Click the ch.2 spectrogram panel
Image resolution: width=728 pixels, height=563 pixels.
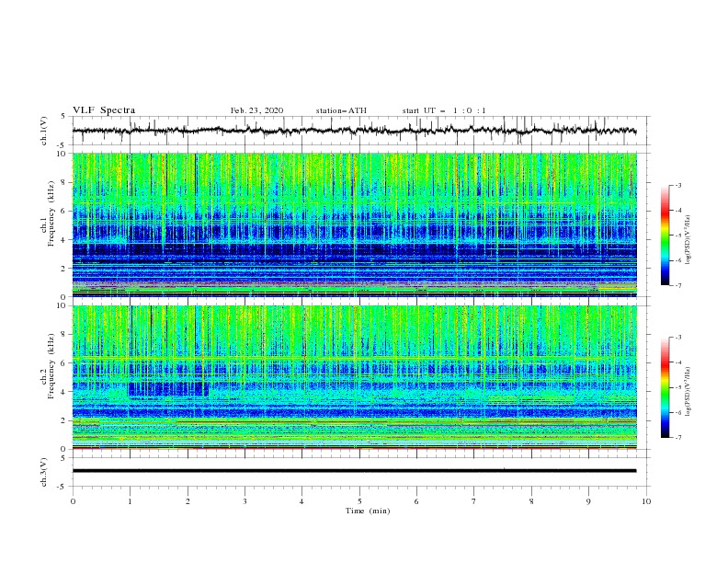(354, 377)
